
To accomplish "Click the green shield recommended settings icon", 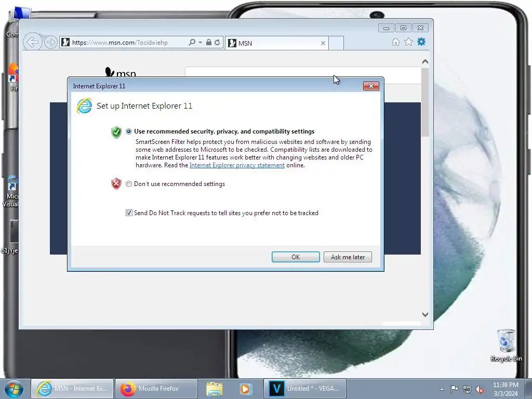I will tap(116, 132).
